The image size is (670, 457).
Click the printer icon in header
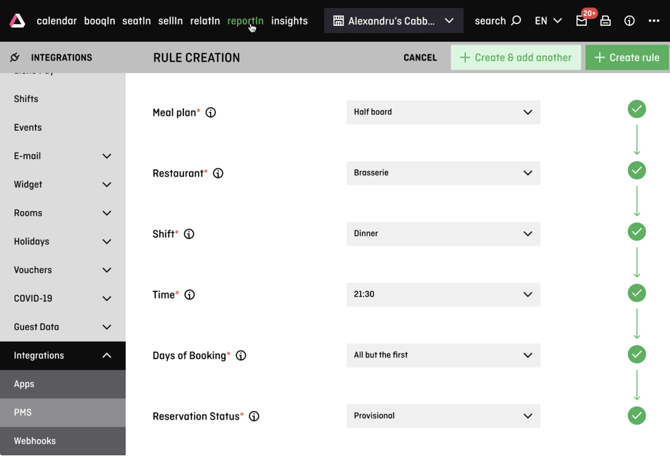pyautogui.click(x=606, y=21)
